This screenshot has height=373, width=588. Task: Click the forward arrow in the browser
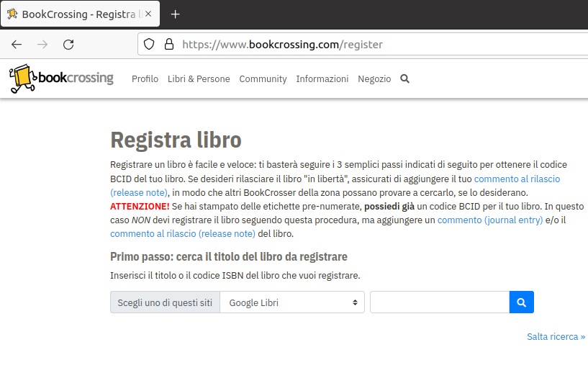pyautogui.click(x=42, y=45)
